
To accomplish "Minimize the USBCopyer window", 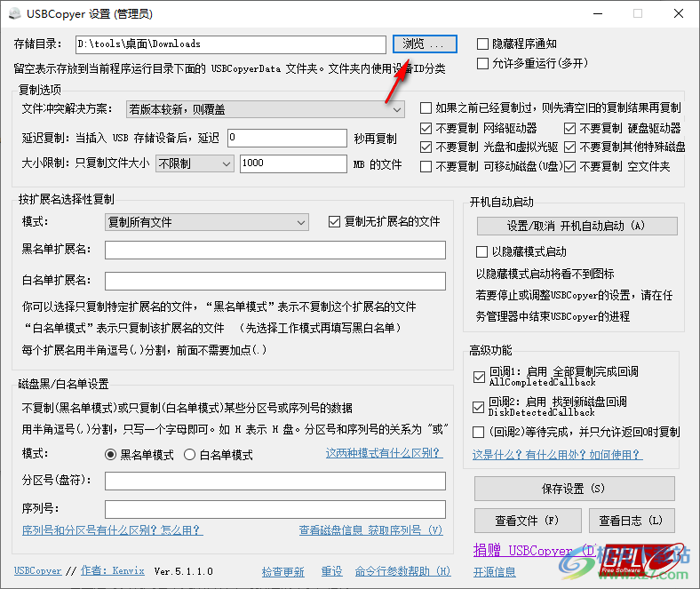I will click(x=598, y=14).
